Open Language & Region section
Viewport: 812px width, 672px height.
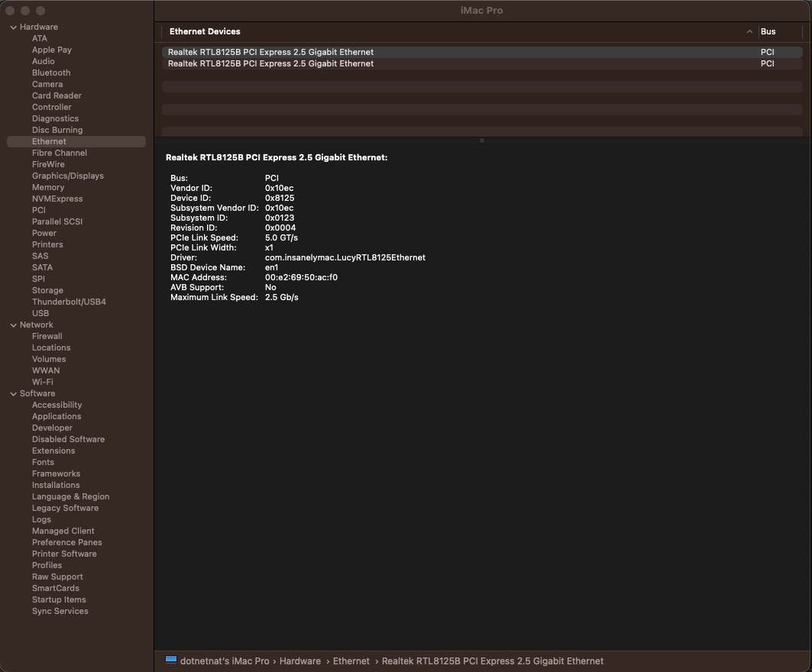70,496
